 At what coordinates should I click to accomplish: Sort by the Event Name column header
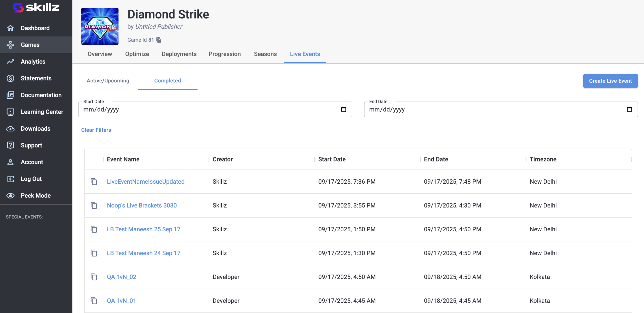(x=123, y=159)
